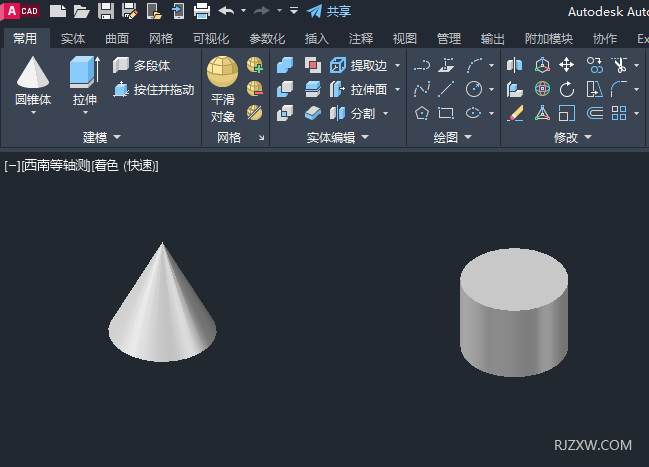Open the 可视化 ribbon tab
Image resolution: width=649 pixels, height=467 pixels.
click(211, 39)
